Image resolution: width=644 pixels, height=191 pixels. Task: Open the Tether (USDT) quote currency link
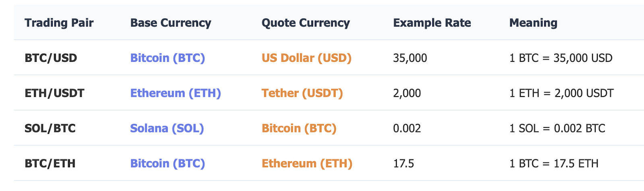pos(302,93)
